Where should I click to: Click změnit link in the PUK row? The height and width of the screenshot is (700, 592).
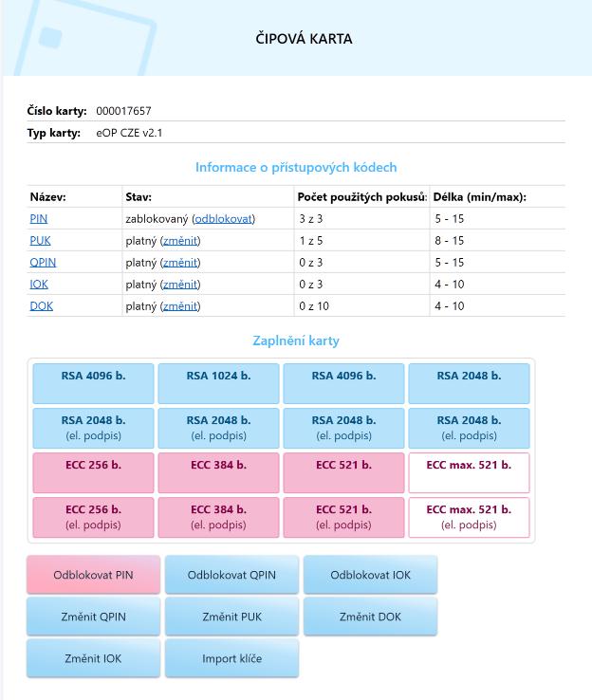[180, 241]
